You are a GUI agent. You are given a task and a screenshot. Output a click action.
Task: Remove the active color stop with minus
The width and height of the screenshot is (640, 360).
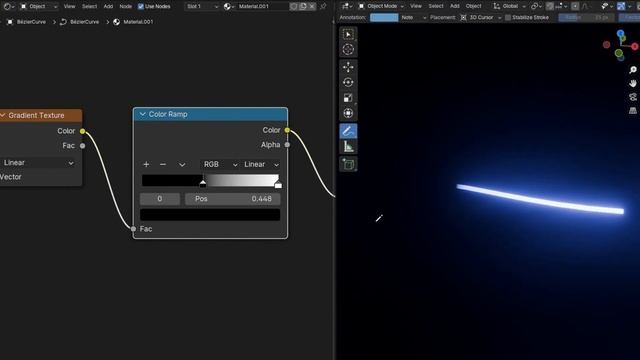point(163,164)
